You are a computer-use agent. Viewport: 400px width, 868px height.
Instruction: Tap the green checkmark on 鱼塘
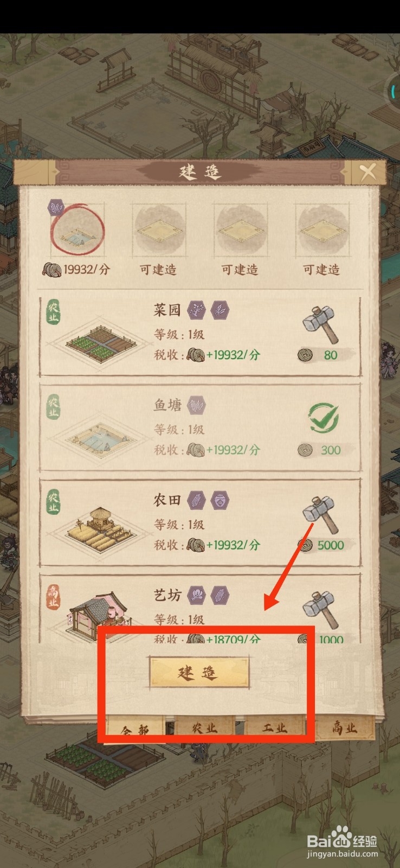(324, 419)
